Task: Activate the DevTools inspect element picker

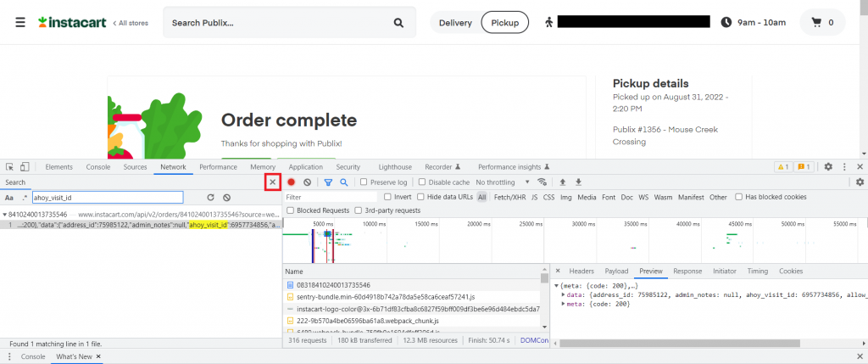Action: [x=9, y=167]
